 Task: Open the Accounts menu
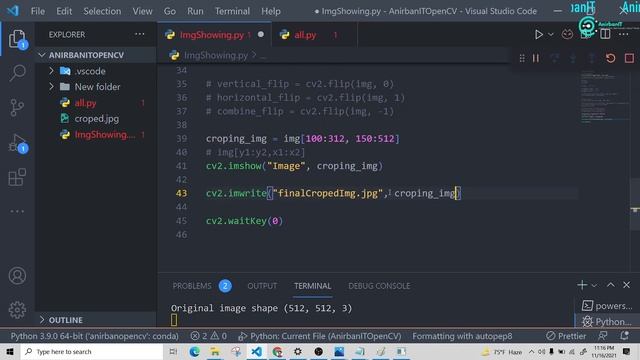(17, 276)
